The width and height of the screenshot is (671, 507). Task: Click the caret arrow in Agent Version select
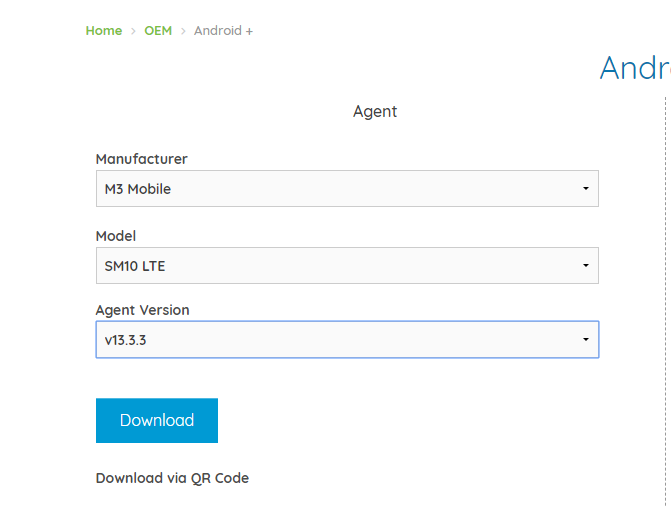pyautogui.click(x=585, y=340)
